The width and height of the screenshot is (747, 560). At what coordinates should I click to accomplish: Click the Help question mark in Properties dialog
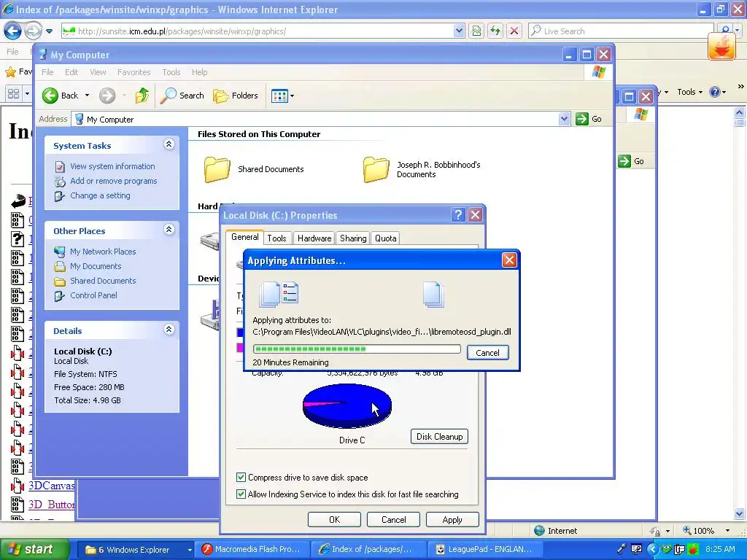458,215
